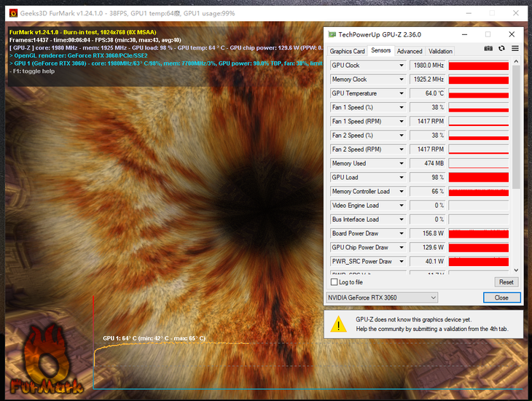Select the Sensors tab
The height and width of the screenshot is (401, 532).
(380, 50)
